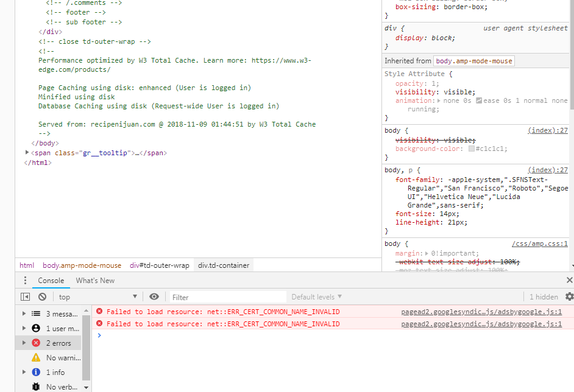This screenshot has width=574, height=392.
Task: Click the #c1c1c1 background color swatch
Action: [x=472, y=149]
